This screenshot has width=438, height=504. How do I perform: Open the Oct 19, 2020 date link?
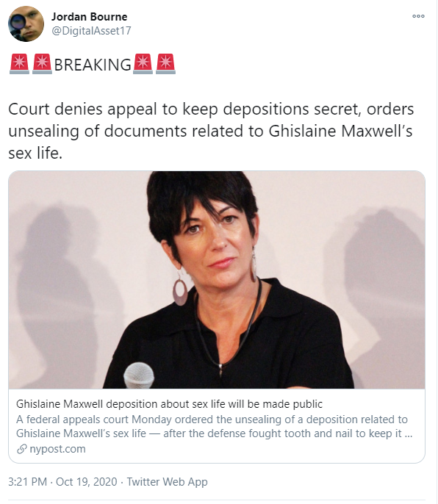click(87, 482)
